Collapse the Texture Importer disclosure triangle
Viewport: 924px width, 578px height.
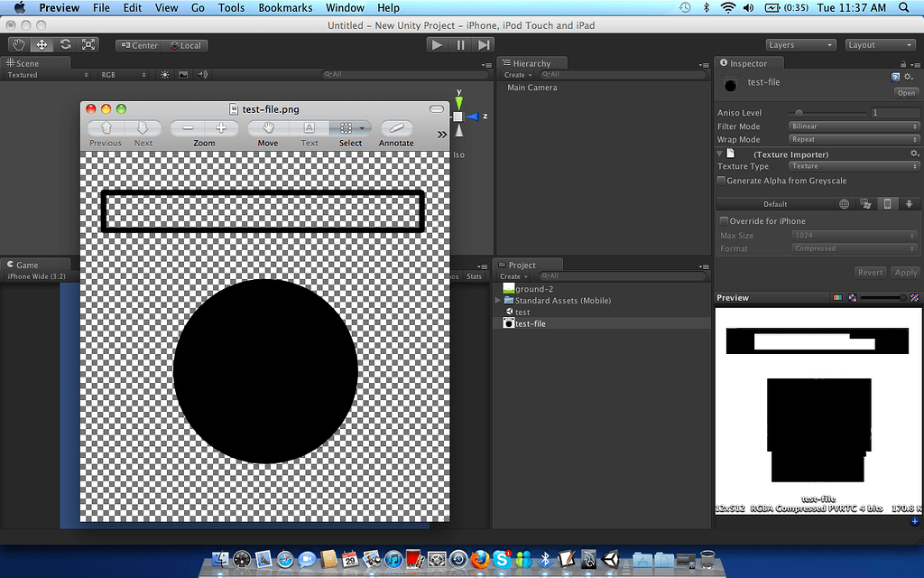coord(717,154)
